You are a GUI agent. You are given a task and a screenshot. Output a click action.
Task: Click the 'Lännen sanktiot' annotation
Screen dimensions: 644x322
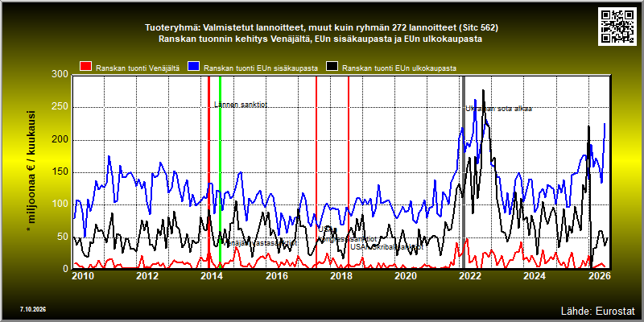coord(241,105)
